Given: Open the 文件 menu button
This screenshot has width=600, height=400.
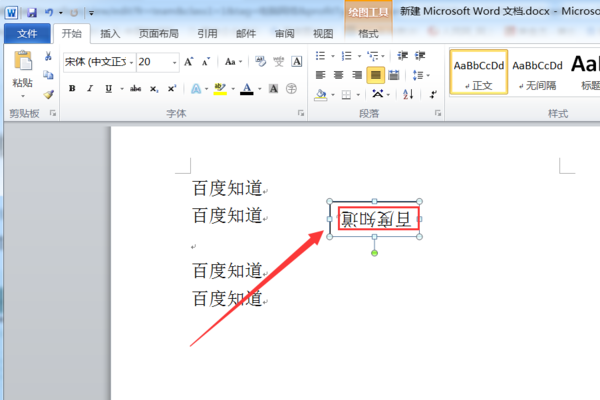Looking at the screenshot, I should [x=27, y=34].
